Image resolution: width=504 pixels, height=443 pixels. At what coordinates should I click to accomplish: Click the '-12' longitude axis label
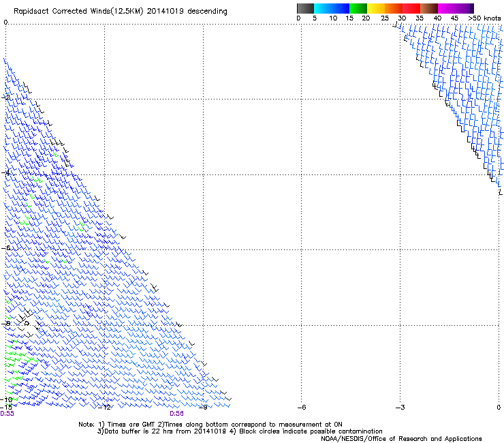[x=105, y=408]
